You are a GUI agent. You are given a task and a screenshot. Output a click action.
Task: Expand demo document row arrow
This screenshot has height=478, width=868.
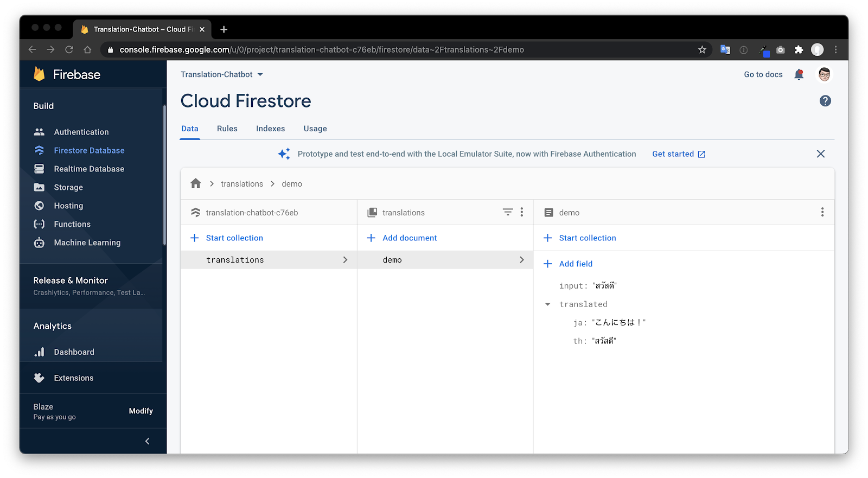click(x=522, y=260)
